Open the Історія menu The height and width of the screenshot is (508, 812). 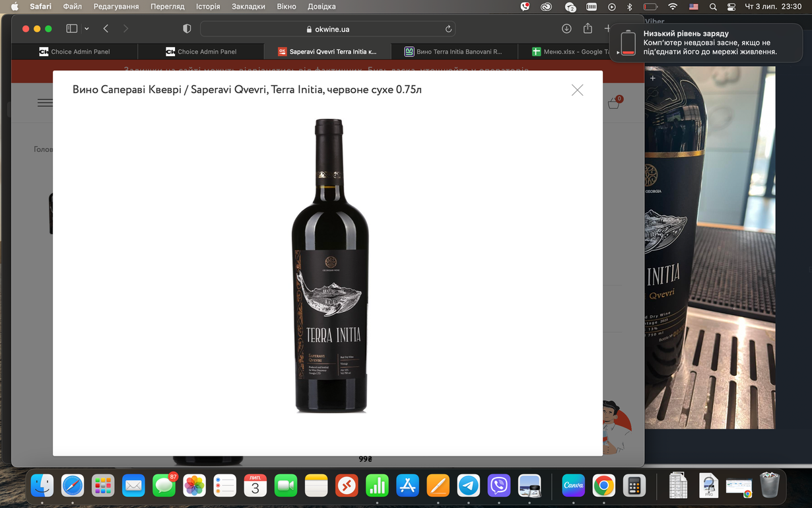click(x=208, y=7)
